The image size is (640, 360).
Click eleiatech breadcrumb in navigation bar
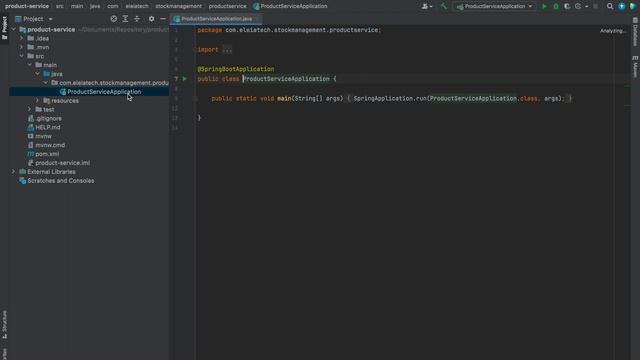(x=137, y=6)
